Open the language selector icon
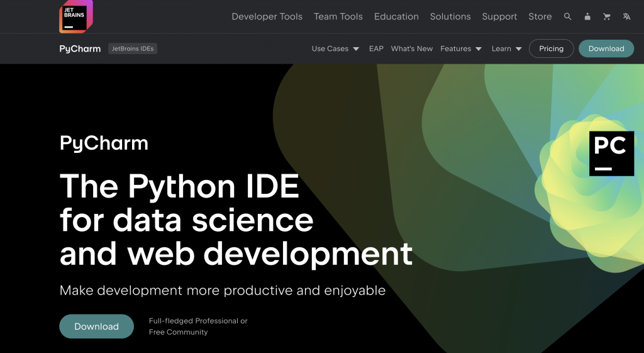The width and height of the screenshot is (644, 353). pyautogui.click(x=626, y=16)
